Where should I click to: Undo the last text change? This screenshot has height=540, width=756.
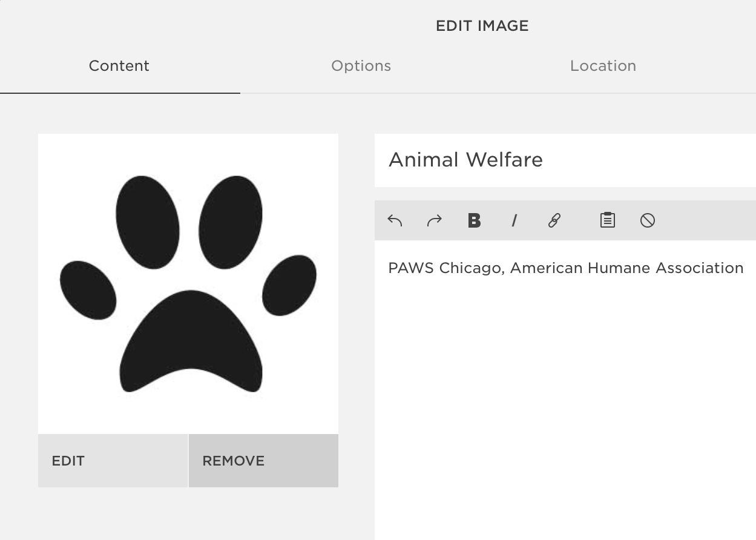(x=395, y=220)
